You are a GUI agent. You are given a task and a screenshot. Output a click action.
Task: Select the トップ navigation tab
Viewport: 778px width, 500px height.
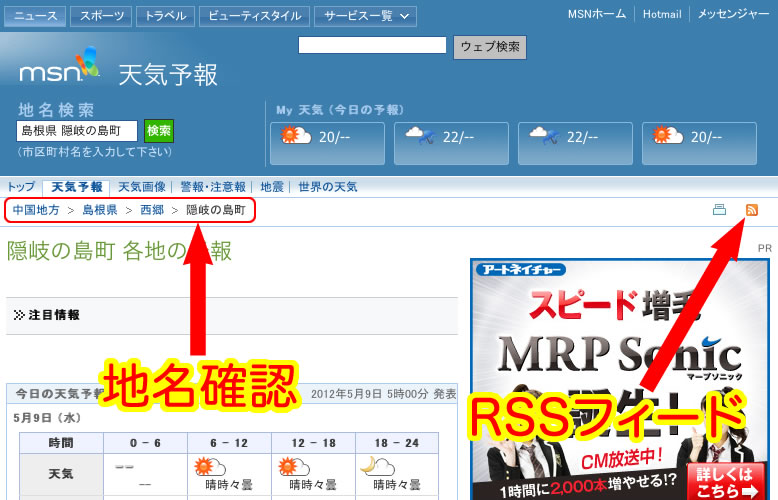[21, 187]
